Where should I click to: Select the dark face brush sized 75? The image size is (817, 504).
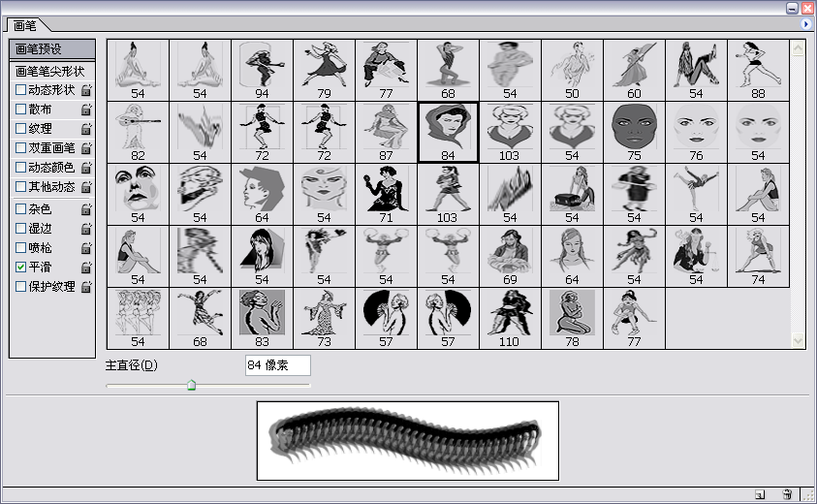point(634,133)
